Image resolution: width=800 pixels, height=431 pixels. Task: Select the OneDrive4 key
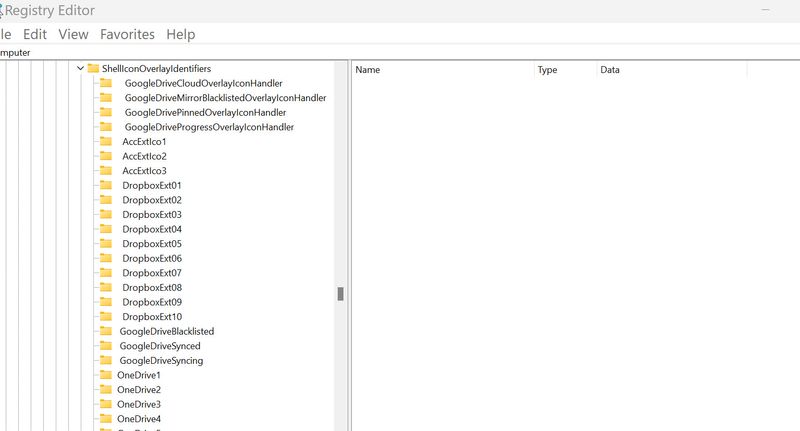point(139,419)
